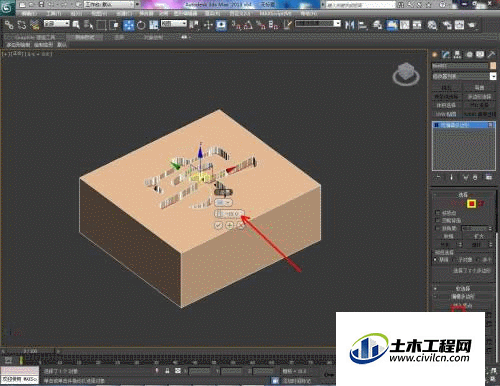
Task: Click the time slider at frame 0
Action: click(30, 351)
